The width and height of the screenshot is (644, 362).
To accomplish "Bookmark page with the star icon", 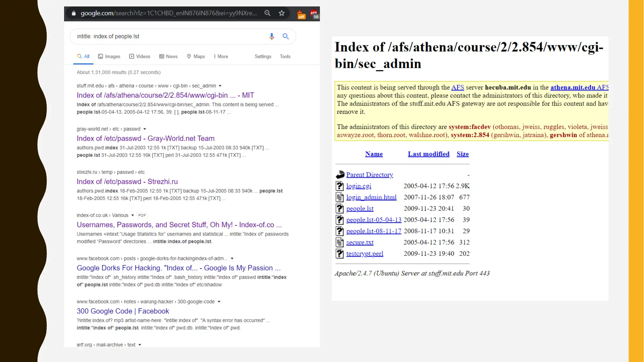I will pyautogui.click(x=282, y=13).
